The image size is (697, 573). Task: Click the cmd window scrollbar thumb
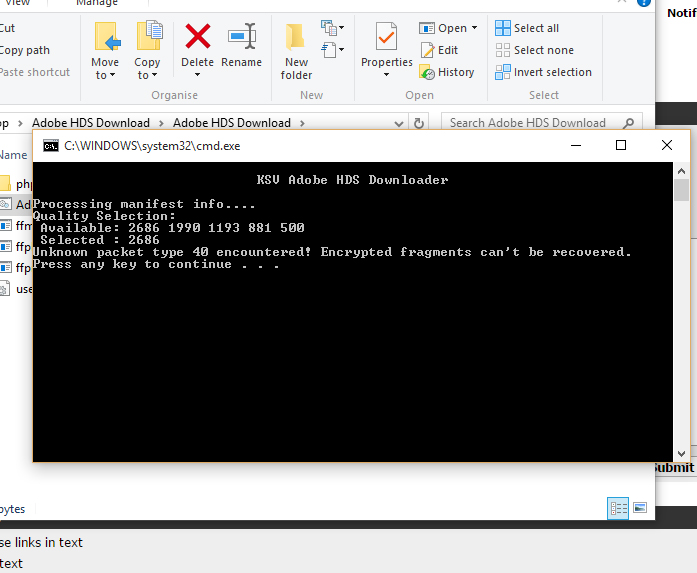click(681, 190)
